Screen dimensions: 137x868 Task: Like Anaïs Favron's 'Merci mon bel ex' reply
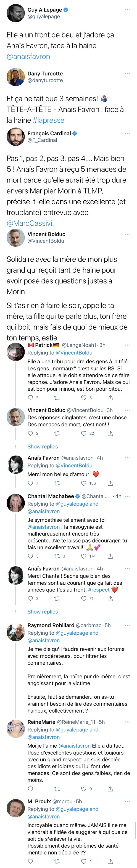(x=84, y=483)
